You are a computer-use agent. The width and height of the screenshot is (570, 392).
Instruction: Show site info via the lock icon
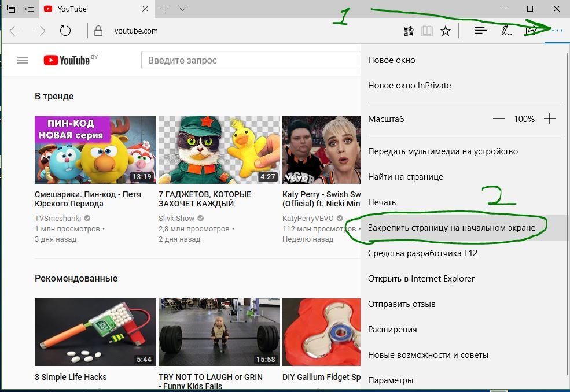(x=98, y=31)
